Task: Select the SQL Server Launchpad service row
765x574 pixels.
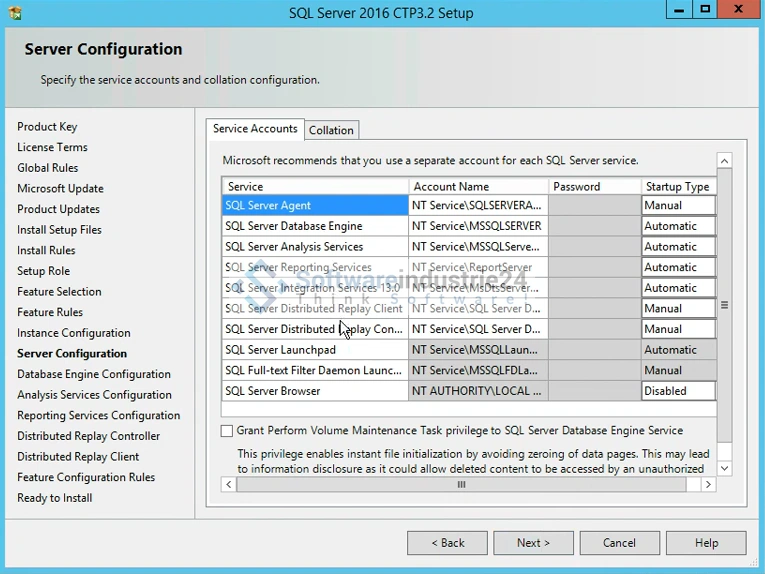Action: [x=314, y=350]
